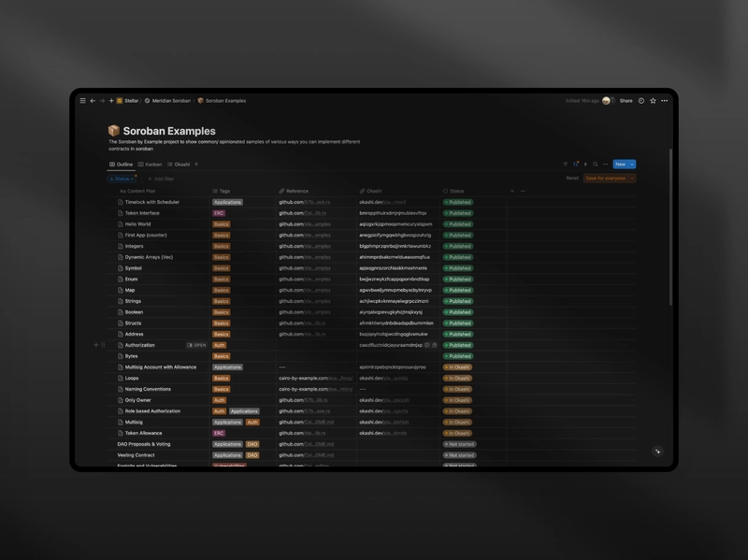This screenshot has height=560, width=748.
Task: Click Reset to discard view changes
Action: [572, 178]
